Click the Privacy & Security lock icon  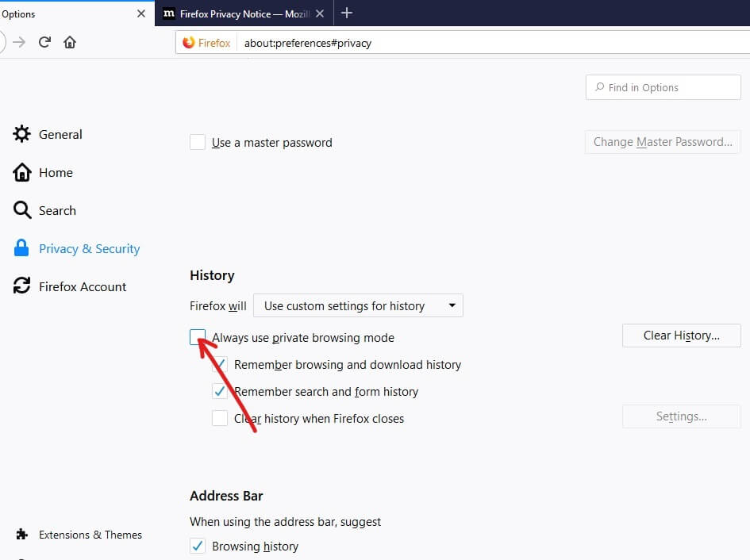click(x=21, y=247)
